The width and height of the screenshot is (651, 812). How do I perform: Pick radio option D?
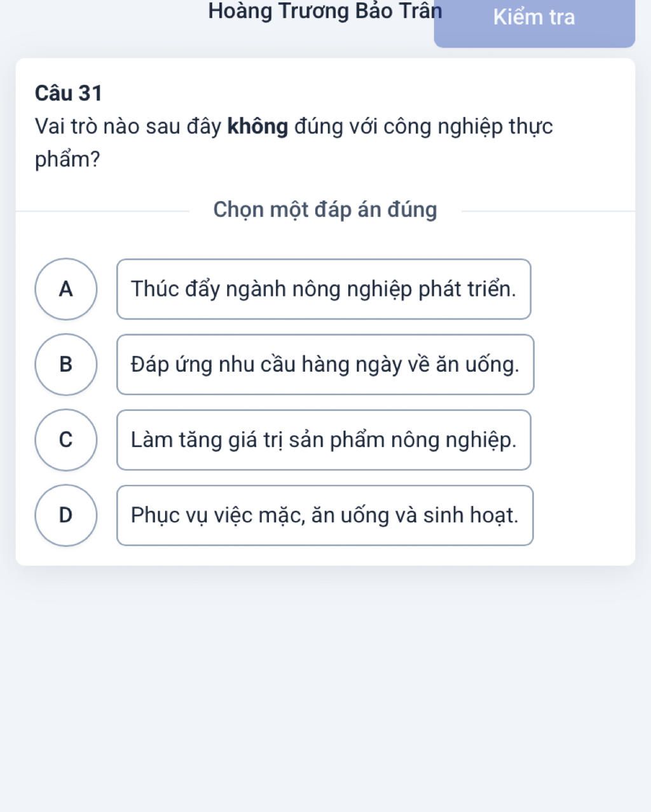click(x=66, y=515)
